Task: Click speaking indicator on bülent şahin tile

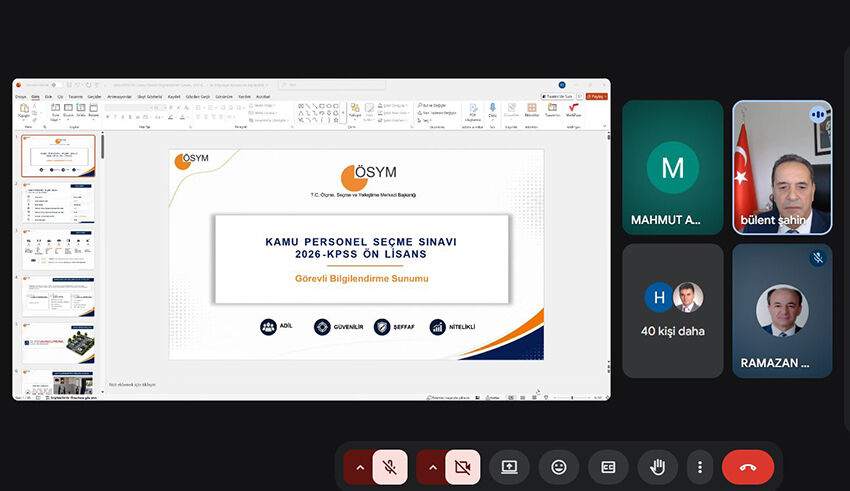Action: click(817, 114)
